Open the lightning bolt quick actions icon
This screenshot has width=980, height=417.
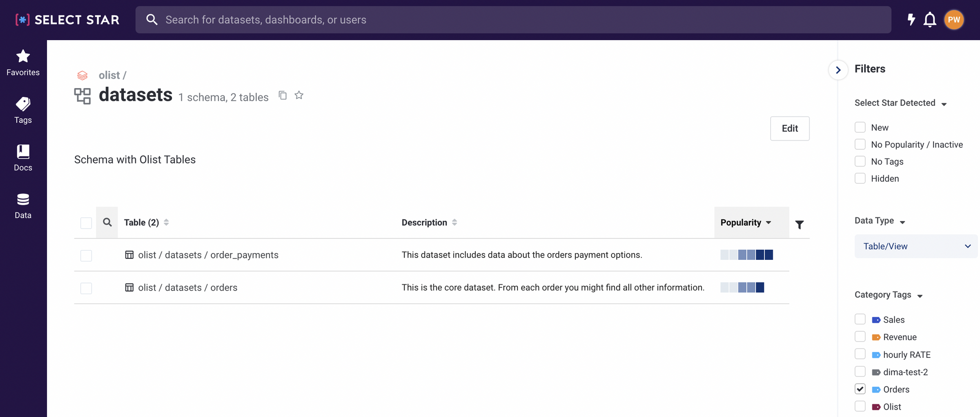click(911, 20)
